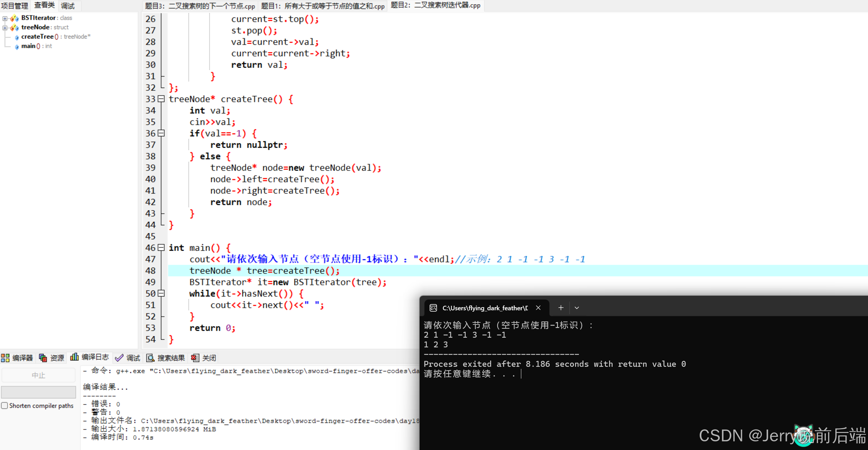This screenshot has height=450, width=868.
Task: Switch to 题目3 二叉搜索树的下一个节点.cpp tab
Action: click(x=200, y=6)
